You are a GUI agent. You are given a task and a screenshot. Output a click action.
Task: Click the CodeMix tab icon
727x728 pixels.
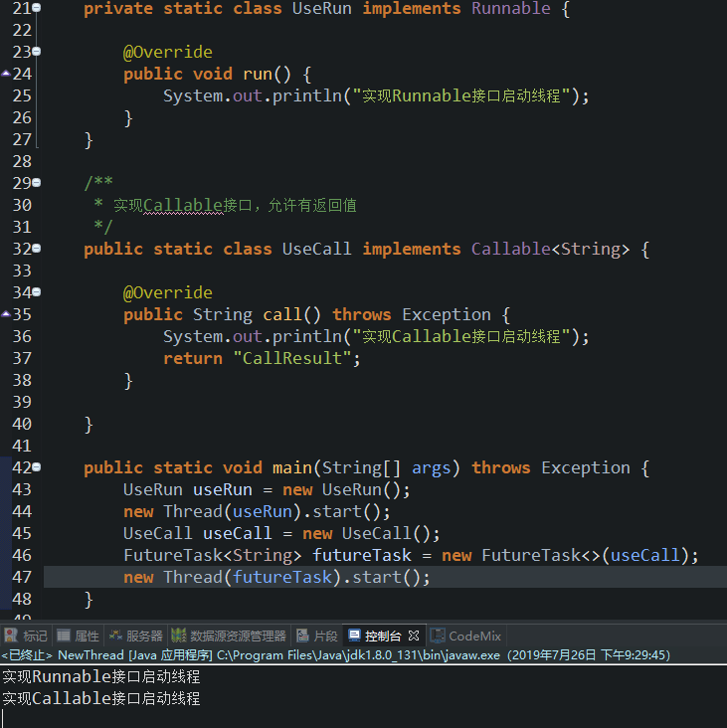(x=438, y=636)
